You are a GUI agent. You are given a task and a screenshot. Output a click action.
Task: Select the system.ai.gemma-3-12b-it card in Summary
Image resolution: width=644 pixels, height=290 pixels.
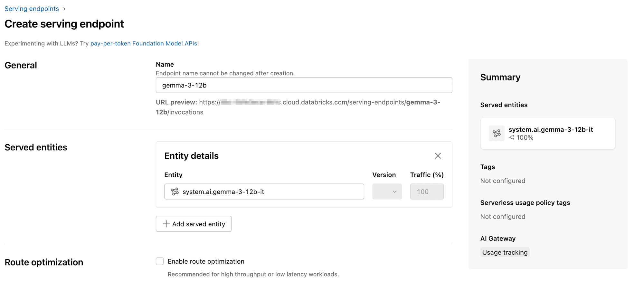tap(547, 133)
